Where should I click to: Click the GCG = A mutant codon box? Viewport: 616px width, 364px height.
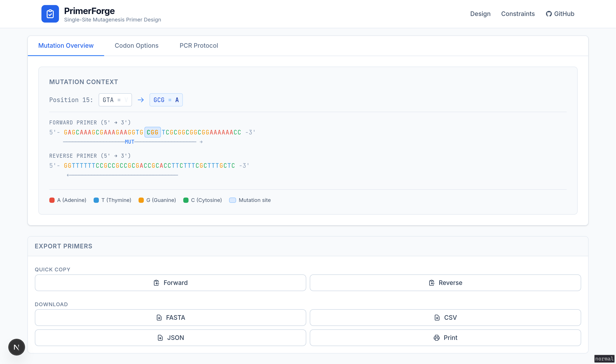[166, 100]
